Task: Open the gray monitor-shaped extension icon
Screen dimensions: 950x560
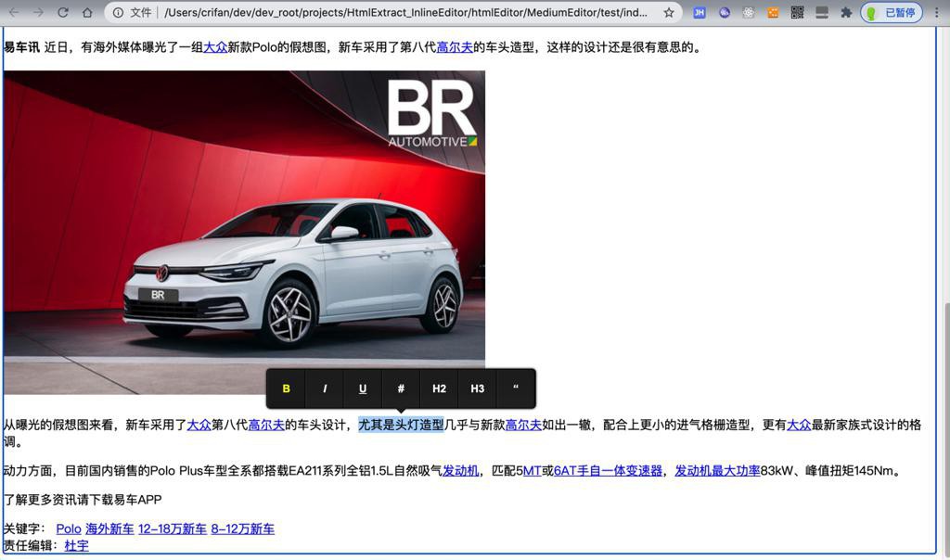Action: (x=822, y=12)
